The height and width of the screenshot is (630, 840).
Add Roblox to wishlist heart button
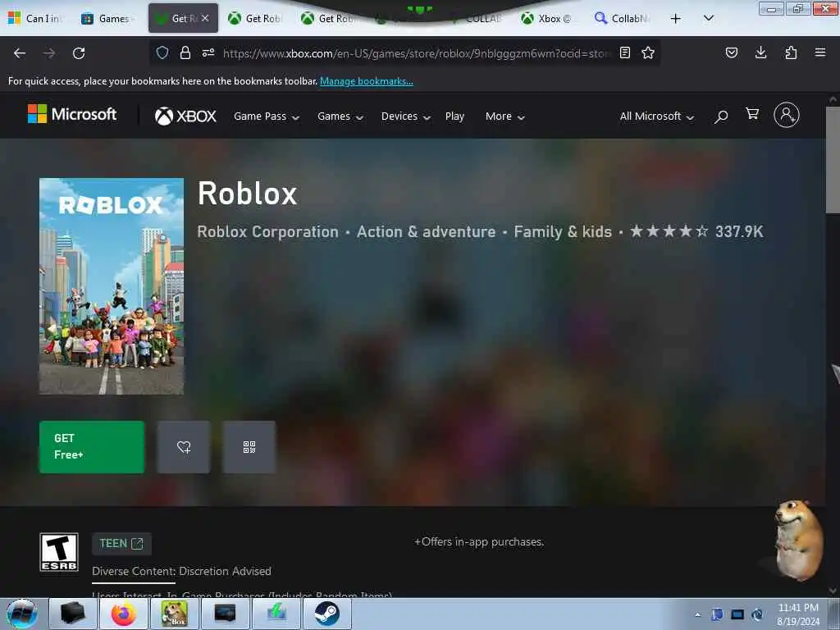click(184, 447)
